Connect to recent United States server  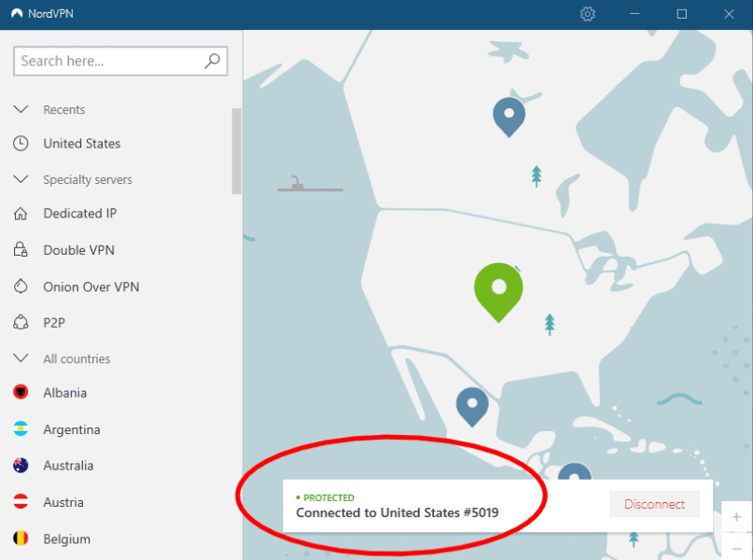click(x=81, y=144)
